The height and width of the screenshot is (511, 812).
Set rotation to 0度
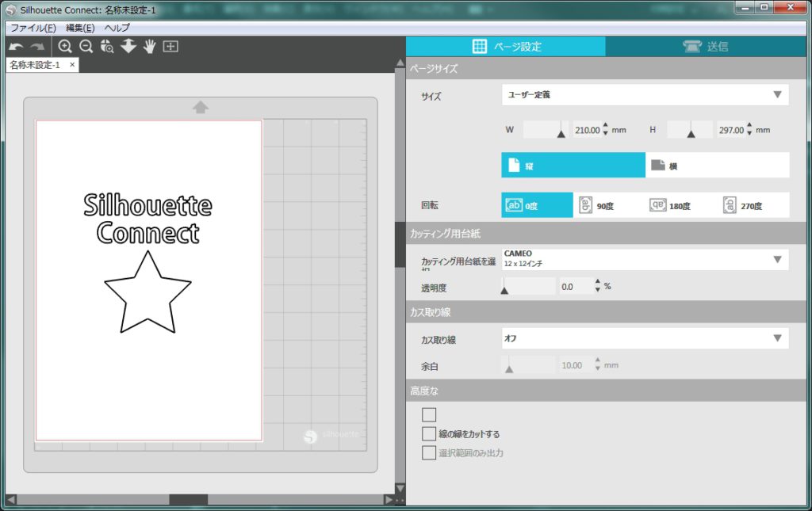[537, 205]
